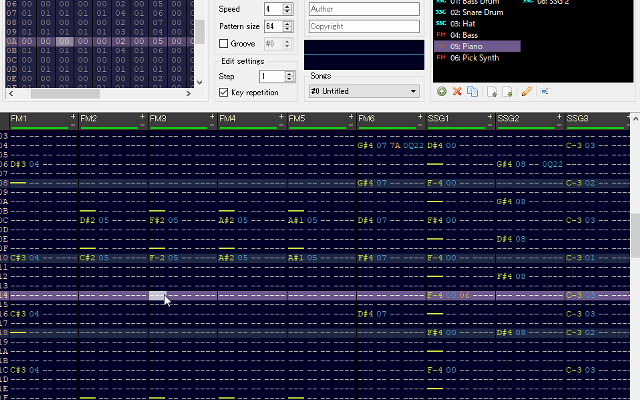The width and height of the screenshot is (640, 400).
Task: Click the plus icon on SSG2 header
Action: point(559,117)
